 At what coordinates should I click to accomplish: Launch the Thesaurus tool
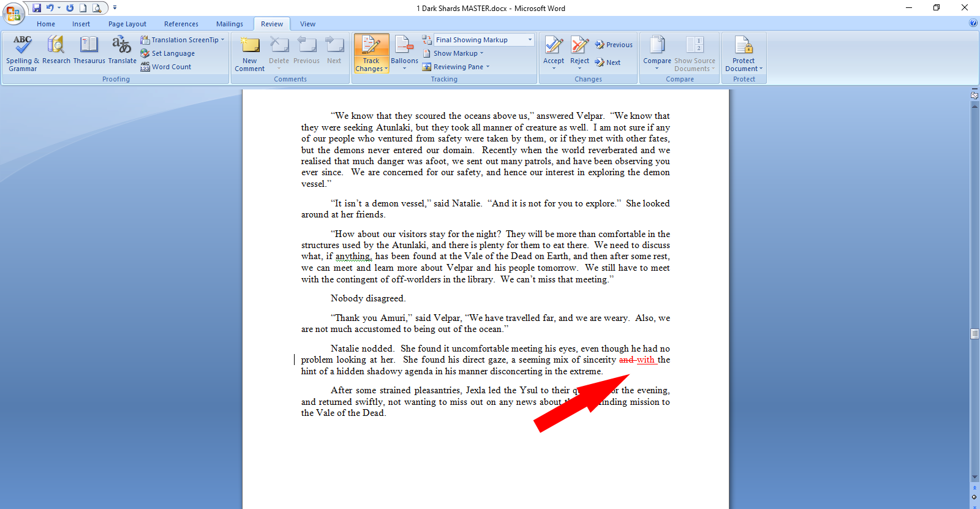[89, 53]
